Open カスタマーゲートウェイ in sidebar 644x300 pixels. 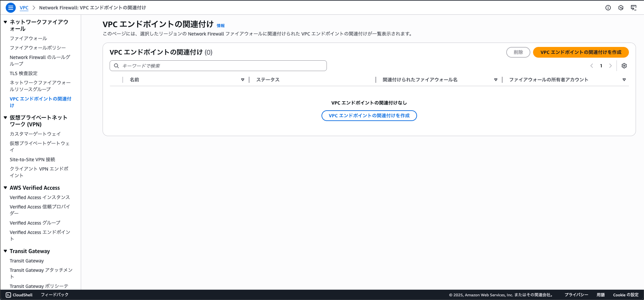pos(35,134)
